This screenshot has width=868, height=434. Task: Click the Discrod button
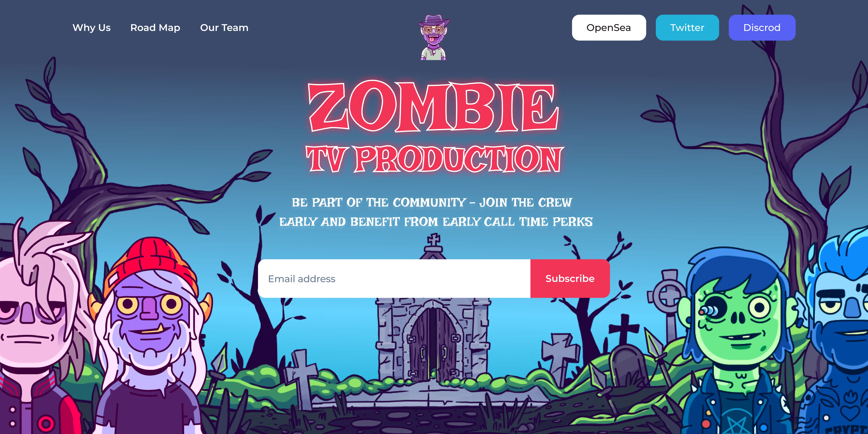tap(762, 28)
